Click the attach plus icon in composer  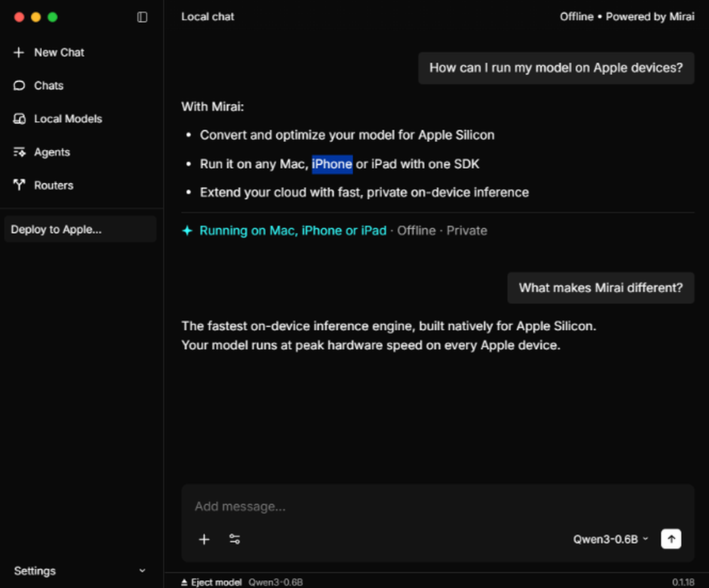204,540
